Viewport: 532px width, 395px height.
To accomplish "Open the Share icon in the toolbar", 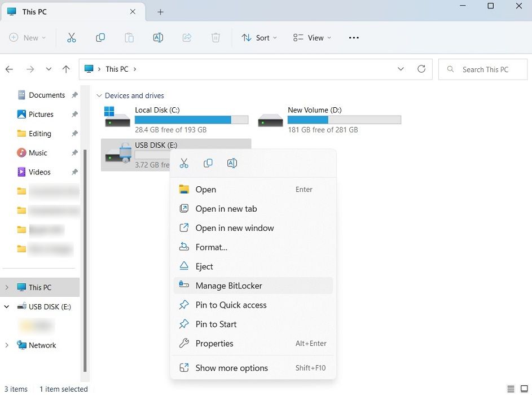I will point(187,37).
